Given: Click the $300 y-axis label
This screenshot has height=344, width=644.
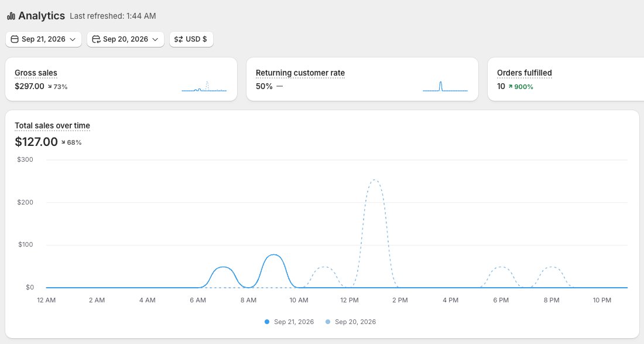Looking at the screenshot, I should pos(25,159).
